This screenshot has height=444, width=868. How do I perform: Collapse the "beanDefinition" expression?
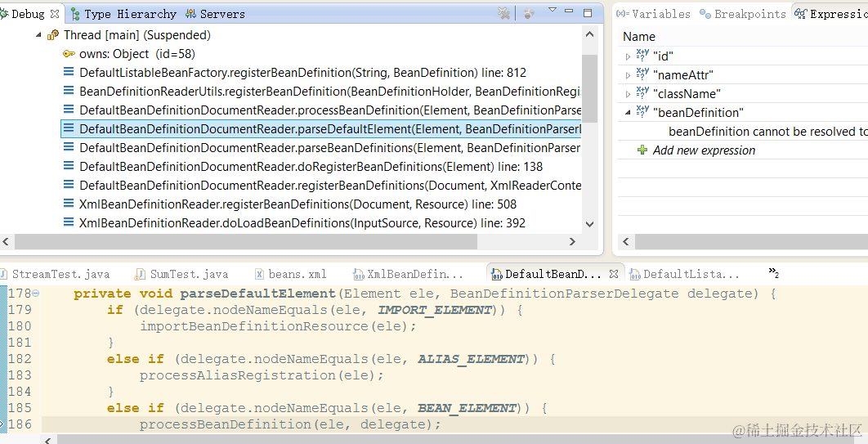pos(628,112)
